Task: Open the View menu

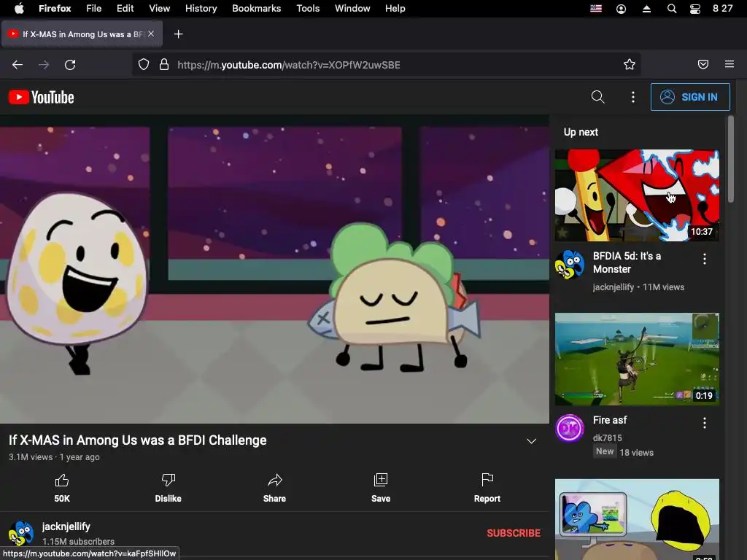Action: (x=160, y=8)
